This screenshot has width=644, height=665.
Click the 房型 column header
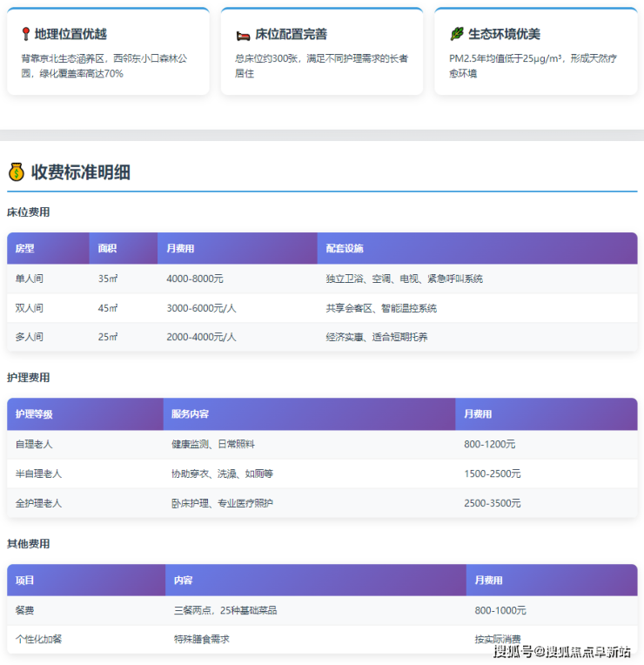pos(25,249)
